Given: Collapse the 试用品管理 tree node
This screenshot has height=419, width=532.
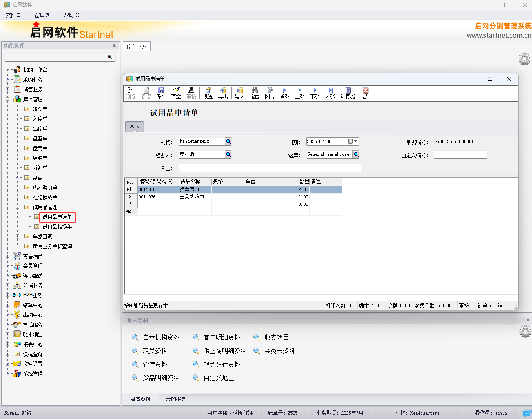Looking at the screenshot, I should 17,207.
